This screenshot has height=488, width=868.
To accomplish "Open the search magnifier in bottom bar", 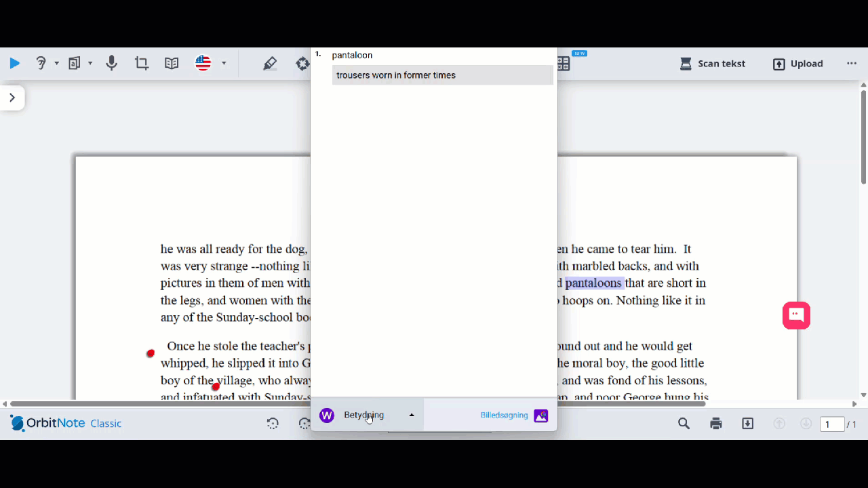I will tap(684, 424).
